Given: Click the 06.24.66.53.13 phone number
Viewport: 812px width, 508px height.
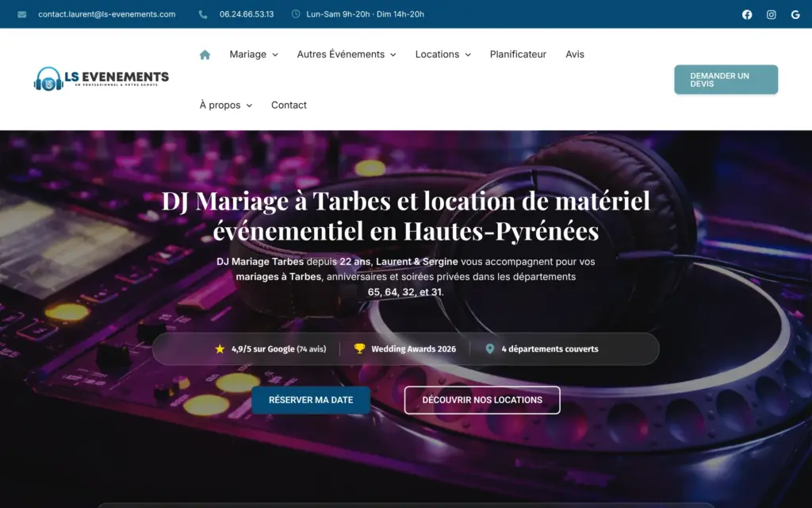Looking at the screenshot, I should point(247,14).
